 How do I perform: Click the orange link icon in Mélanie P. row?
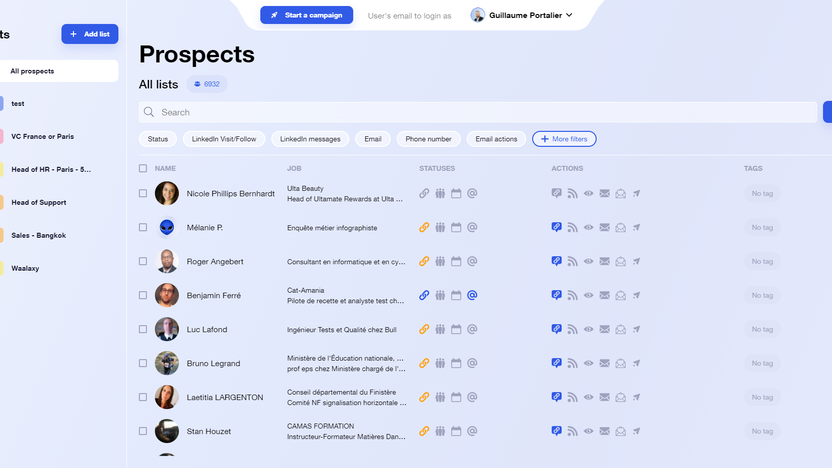click(x=424, y=228)
